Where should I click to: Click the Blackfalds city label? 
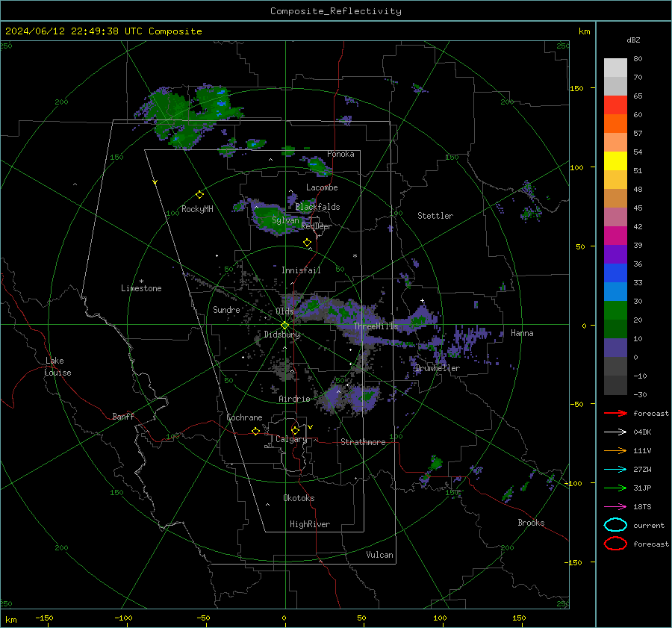[317, 207]
